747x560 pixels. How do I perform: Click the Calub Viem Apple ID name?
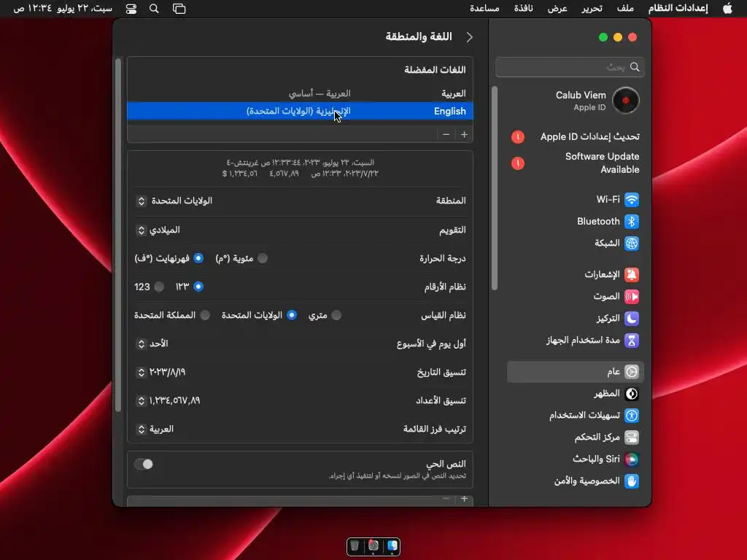tap(581, 96)
